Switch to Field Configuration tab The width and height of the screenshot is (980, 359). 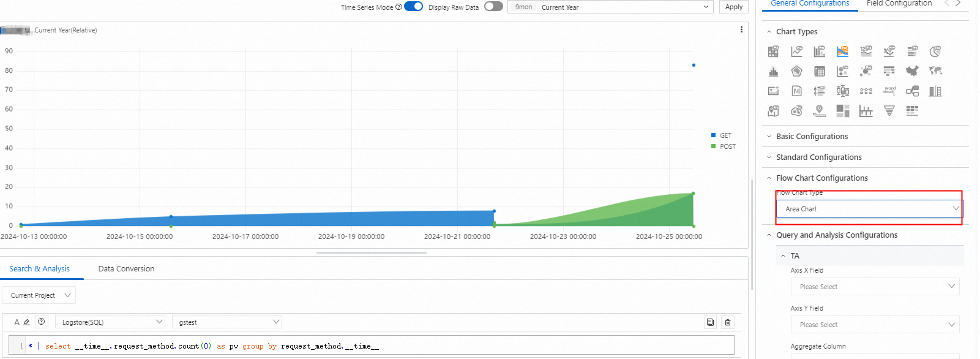899,4
